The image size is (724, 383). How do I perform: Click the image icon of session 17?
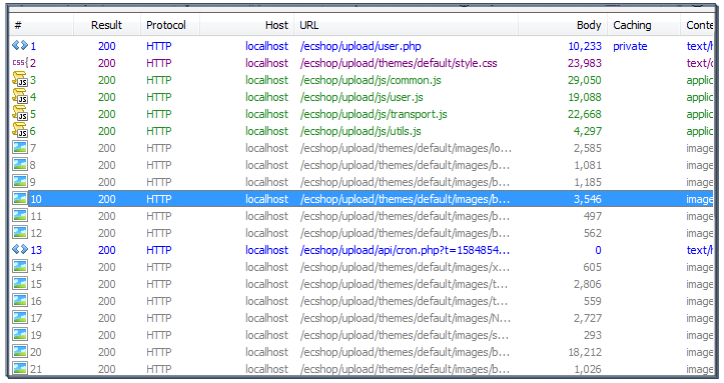[x=20, y=317]
